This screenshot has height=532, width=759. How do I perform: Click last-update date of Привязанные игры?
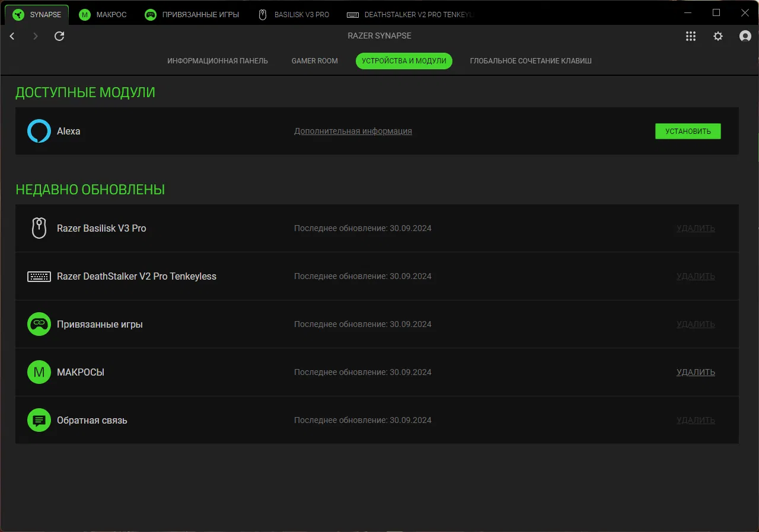point(363,324)
